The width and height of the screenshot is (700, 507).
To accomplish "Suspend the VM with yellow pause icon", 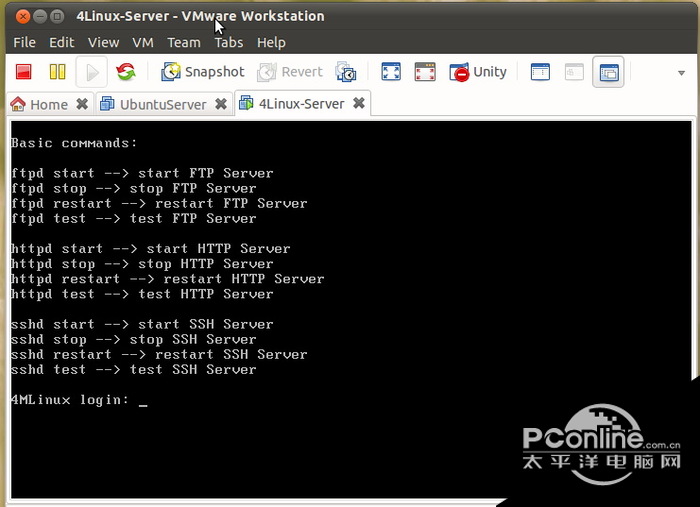I will 57,72.
